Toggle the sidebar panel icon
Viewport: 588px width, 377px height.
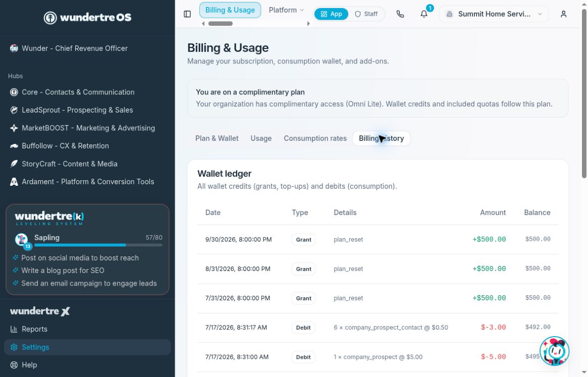pyautogui.click(x=187, y=14)
